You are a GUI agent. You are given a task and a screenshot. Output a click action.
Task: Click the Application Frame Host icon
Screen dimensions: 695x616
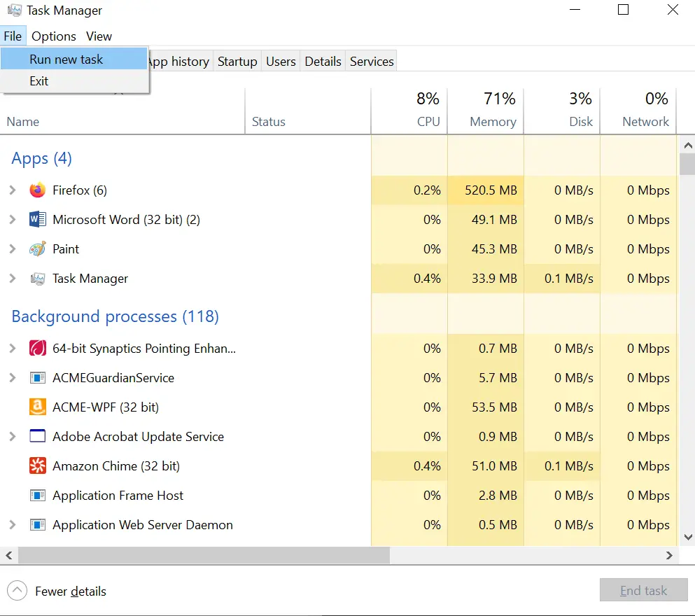tap(38, 495)
